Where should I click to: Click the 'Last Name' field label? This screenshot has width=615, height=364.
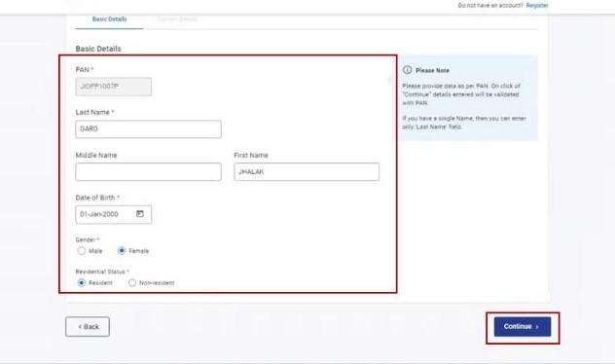coord(94,112)
